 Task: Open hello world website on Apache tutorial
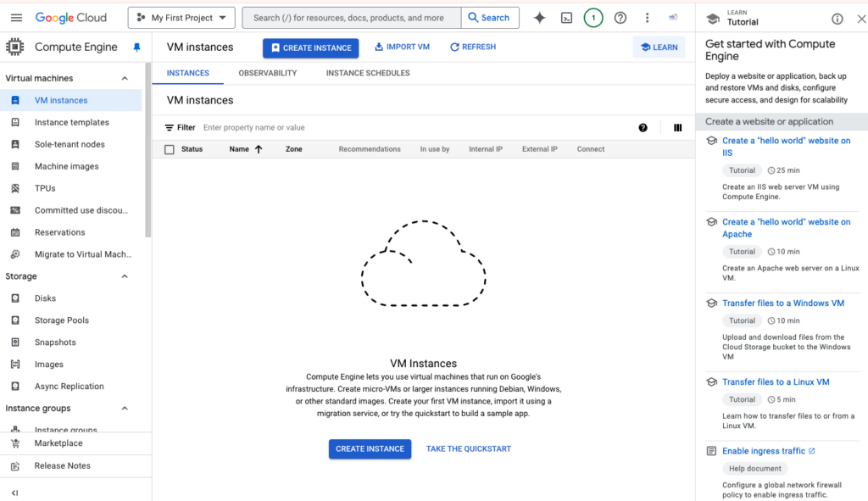[x=786, y=228]
